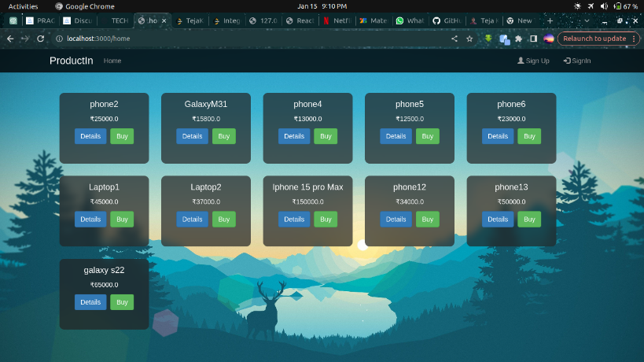Go back using the browser back arrow

point(10,39)
